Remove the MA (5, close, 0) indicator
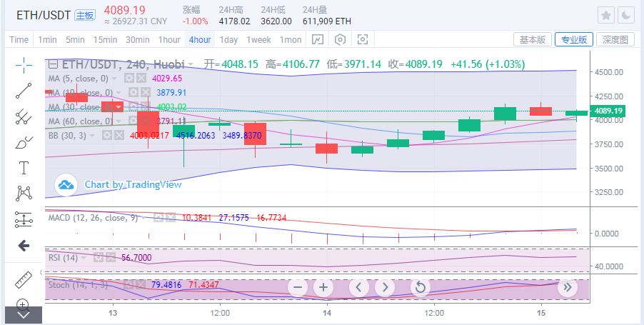644x325 pixels. tap(141, 78)
